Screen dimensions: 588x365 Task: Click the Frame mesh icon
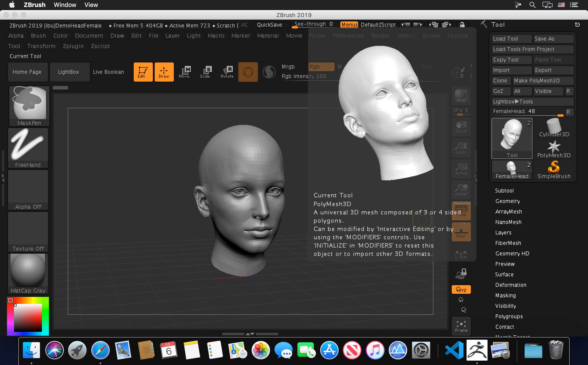(461, 326)
